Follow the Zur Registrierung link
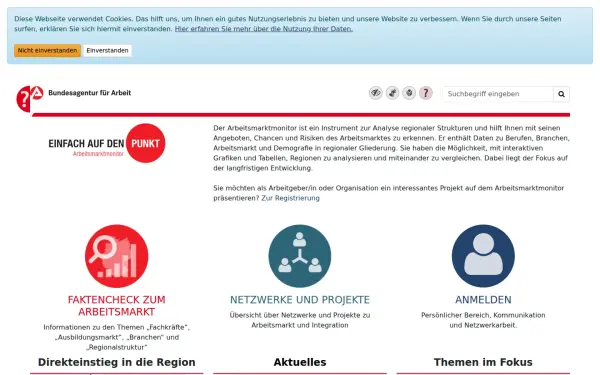The image size is (600, 375). pyautogui.click(x=290, y=198)
